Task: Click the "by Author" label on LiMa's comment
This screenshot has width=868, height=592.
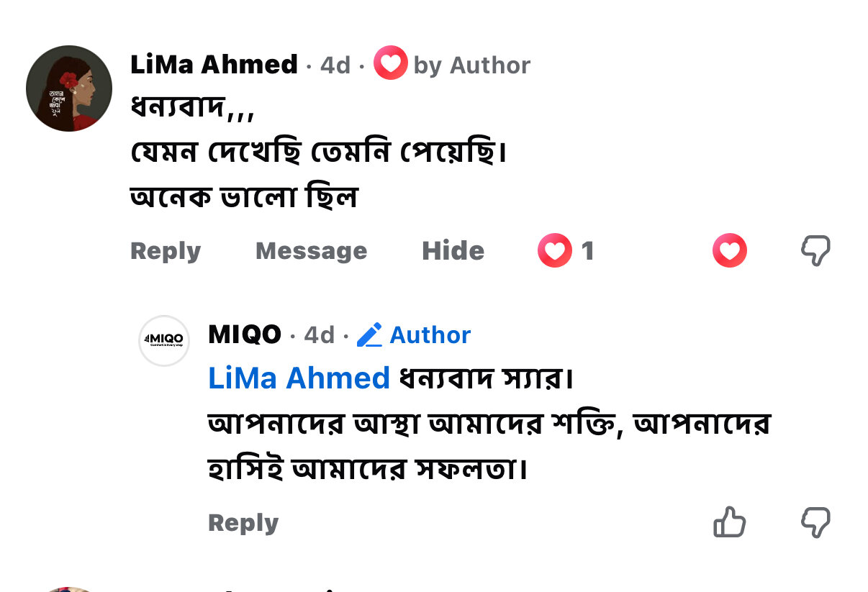Action: (x=471, y=65)
